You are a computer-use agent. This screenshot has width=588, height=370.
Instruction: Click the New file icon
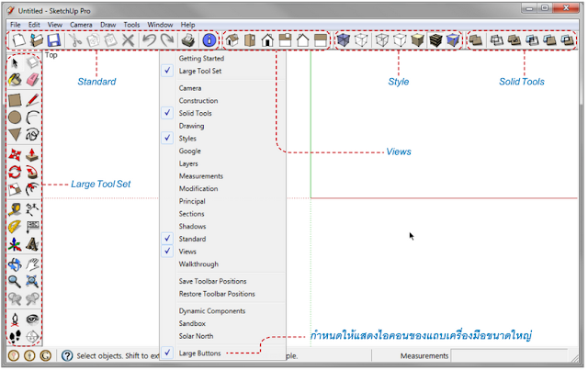click(x=18, y=40)
